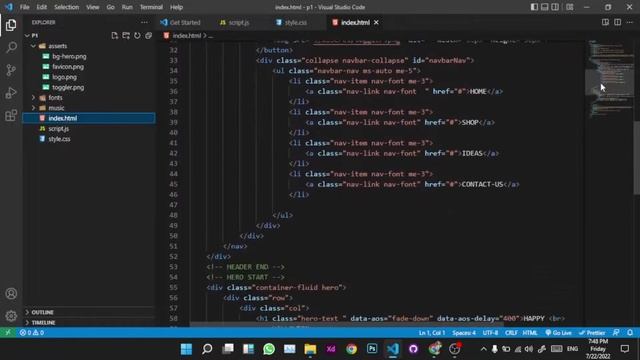640x360 pixels.
Task: Collapse all folders in Explorer
Action: pyautogui.click(x=149, y=36)
